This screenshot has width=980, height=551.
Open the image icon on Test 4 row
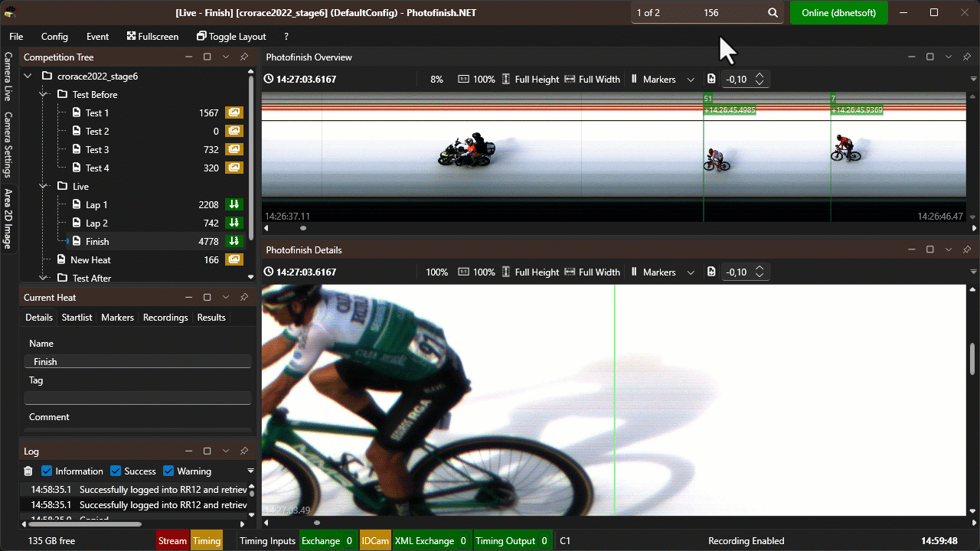tap(234, 168)
